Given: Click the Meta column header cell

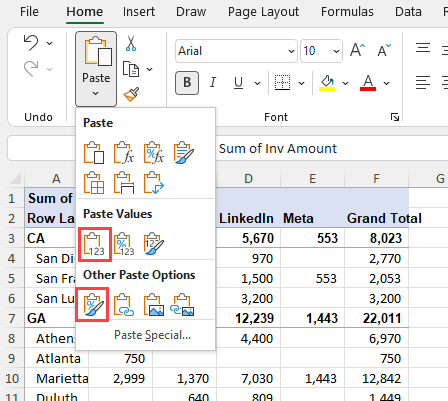Looking at the screenshot, I should click(312, 218).
